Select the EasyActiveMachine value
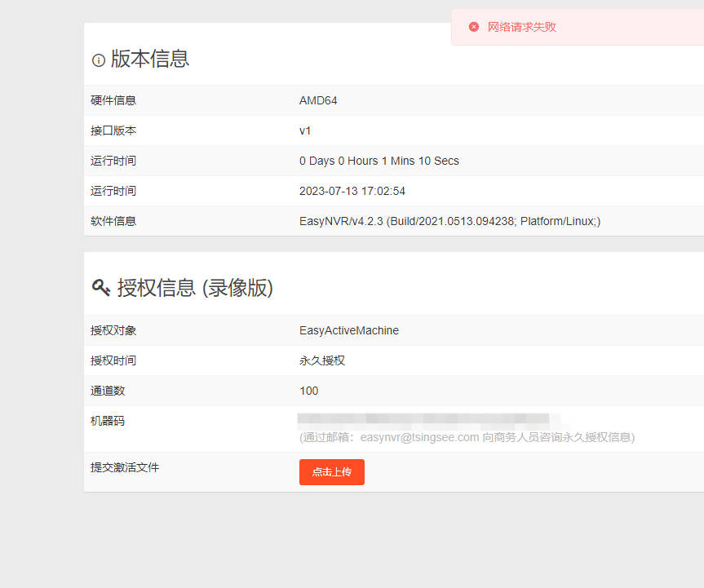704x588 pixels. pyautogui.click(x=349, y=330)
